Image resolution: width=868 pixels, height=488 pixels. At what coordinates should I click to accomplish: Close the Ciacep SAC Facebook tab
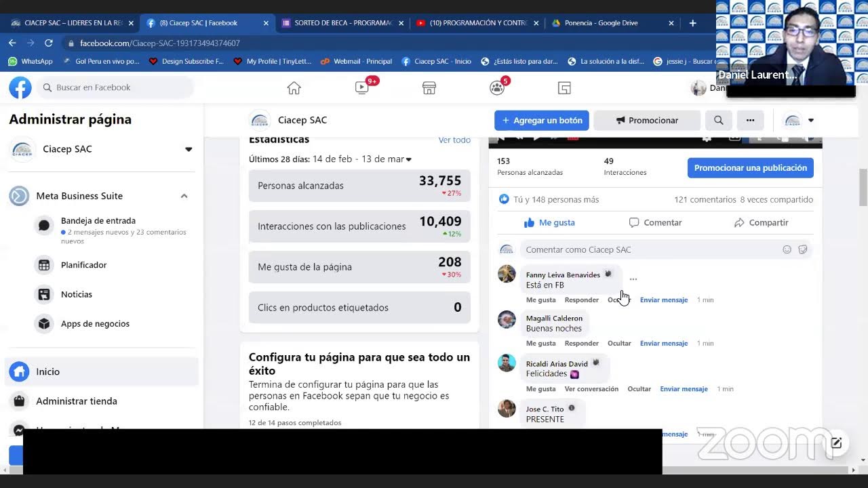266,23
